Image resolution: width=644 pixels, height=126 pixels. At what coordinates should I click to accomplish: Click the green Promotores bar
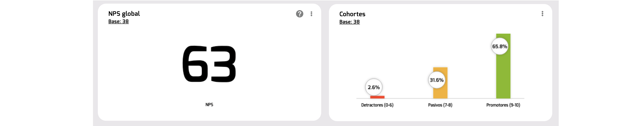pos(503,75)
